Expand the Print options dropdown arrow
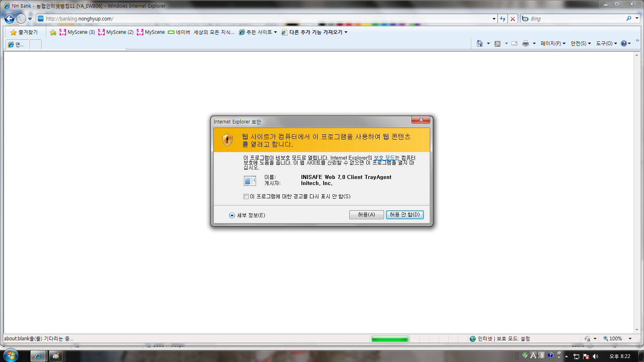 pyautogui.click(x=534, y=43)
